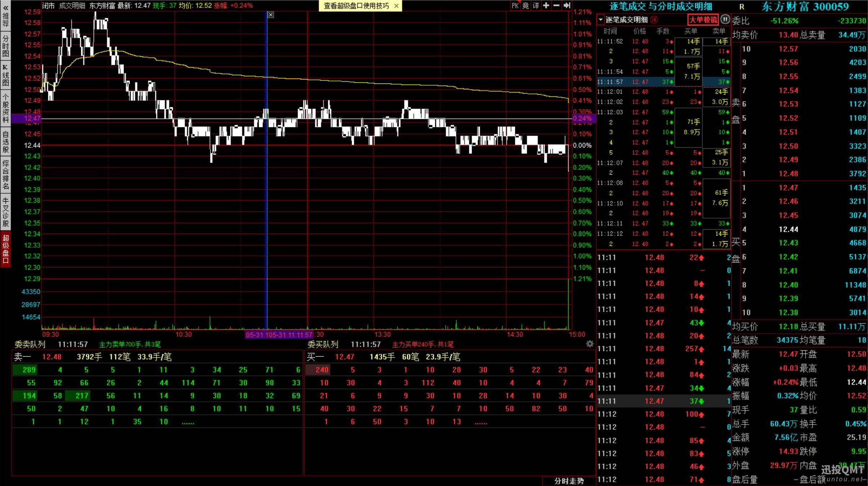Open the 查看超级盘口使用技巧 tip link
Screen dimensions: 868x486
click(x=356, y=6)
